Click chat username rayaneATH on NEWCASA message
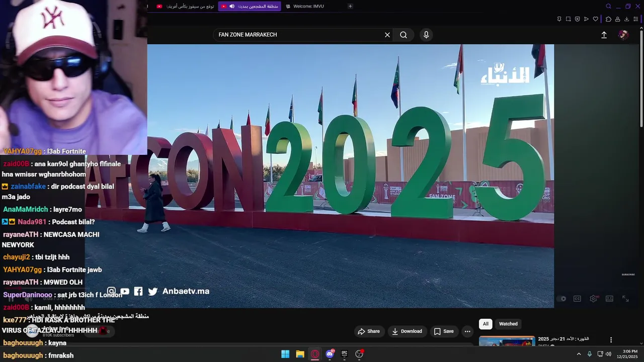Image resolution: width=644 pixels, height=362 pixels. tap(21, 234)
